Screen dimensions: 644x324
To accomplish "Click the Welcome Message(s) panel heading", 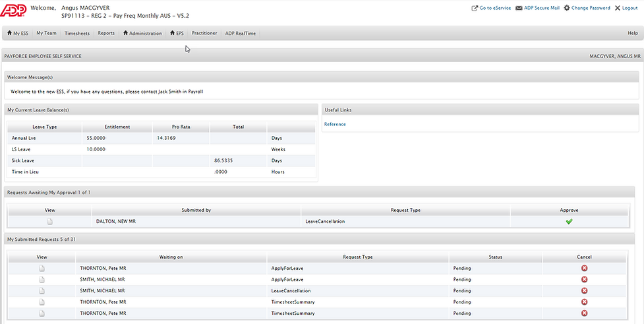I will 30,77.
